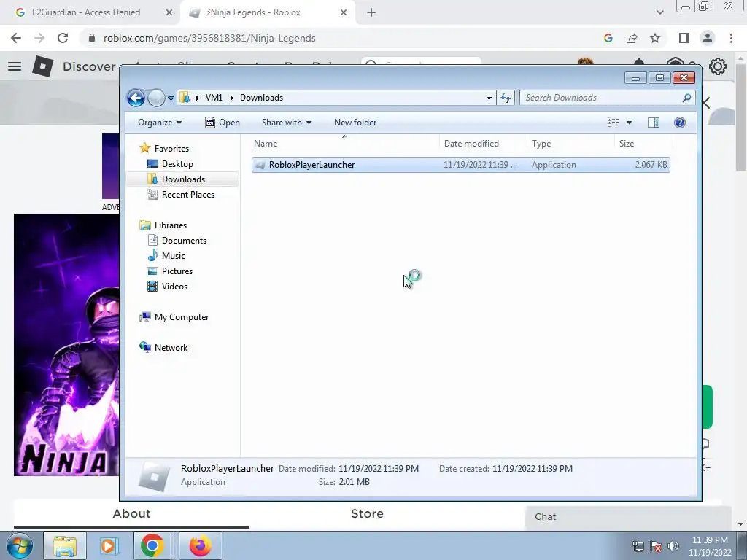Sort files by Size column
Image resolution: width=747 pixels, height=560 pixels.
tap(643, 144)
